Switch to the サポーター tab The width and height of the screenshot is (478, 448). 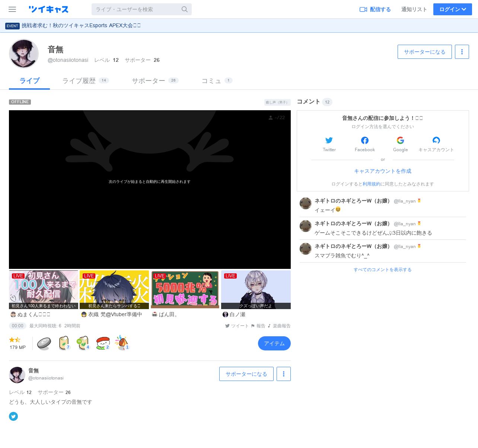(x=155, y=81)
